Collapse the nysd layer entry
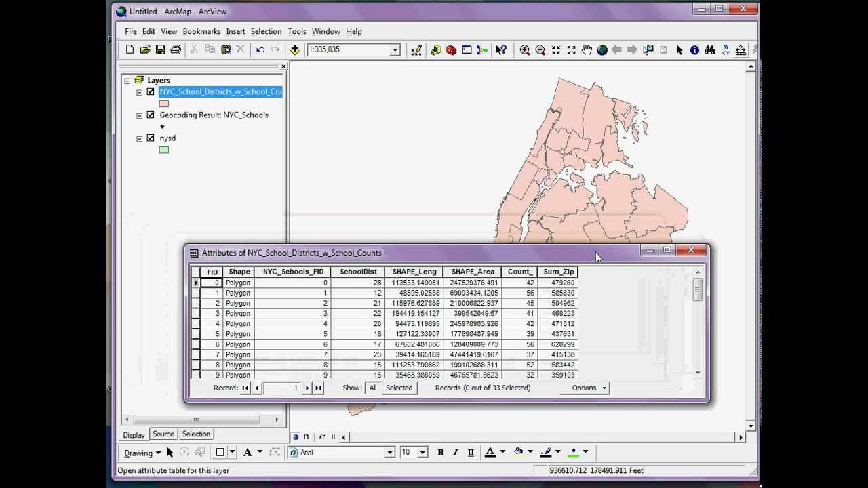This screenshot has height=488, width=868. click(139, 138)
